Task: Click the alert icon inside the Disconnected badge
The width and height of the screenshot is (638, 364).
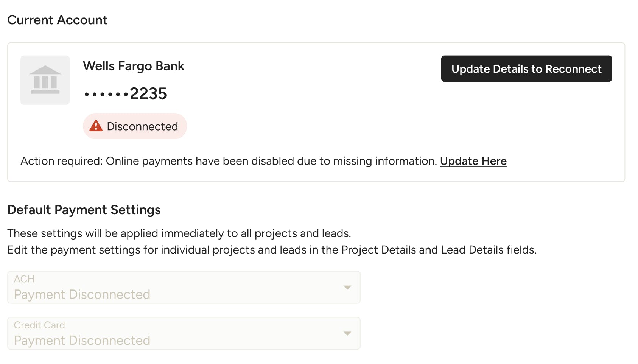Action: tap(96, 126)
